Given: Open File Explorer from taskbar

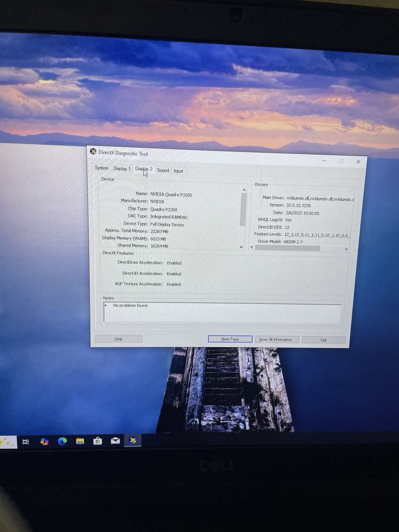Looking at the screenshot, I should pos(80,441).
